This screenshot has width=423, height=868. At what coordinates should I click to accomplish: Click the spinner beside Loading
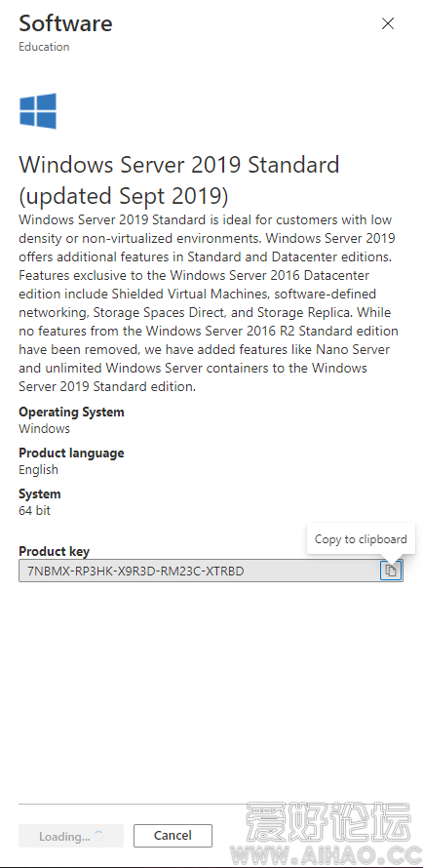pos(99,836)
